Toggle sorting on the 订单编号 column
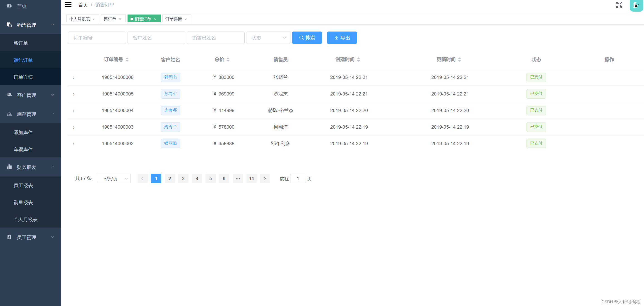Viewport: 644px width, 306px height. point(127,59)
